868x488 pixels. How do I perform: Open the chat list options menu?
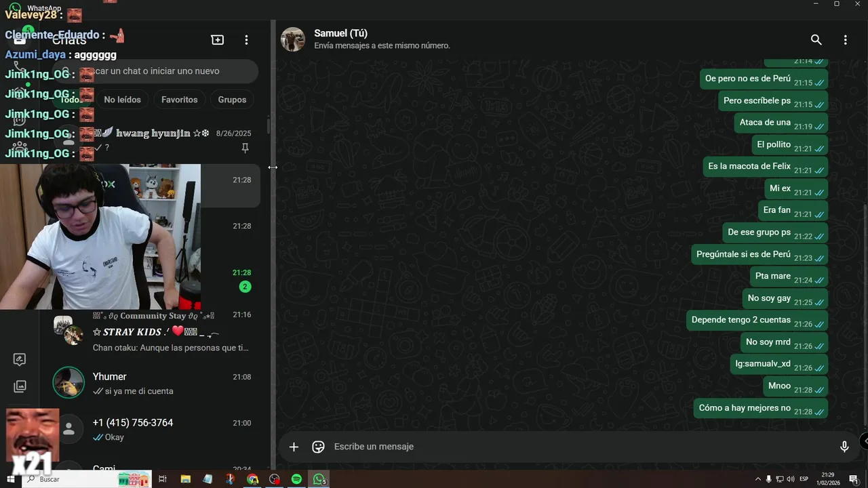(x=246, y=40)
